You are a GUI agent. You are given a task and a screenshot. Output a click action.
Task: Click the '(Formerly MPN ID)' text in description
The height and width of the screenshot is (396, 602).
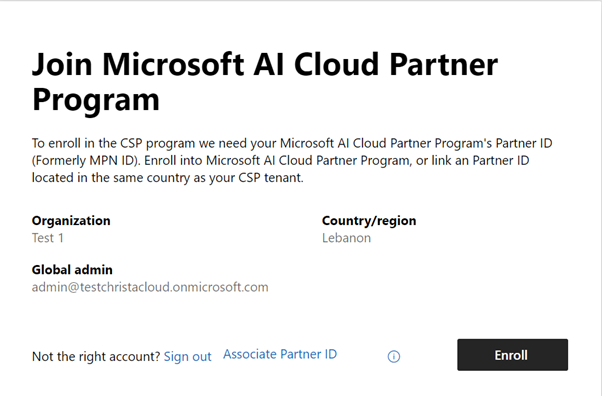(86, 161)
